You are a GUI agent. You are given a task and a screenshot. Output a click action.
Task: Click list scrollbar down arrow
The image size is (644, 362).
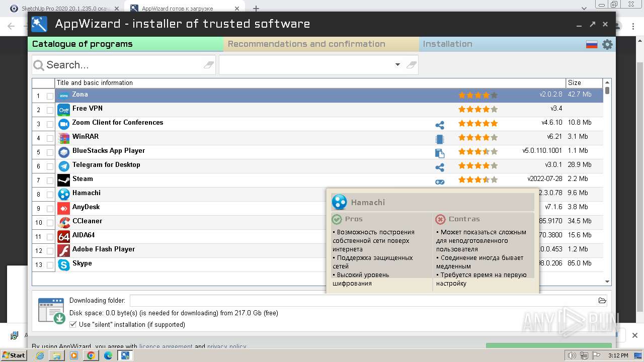pyautogui.click(x=607, y=282)
